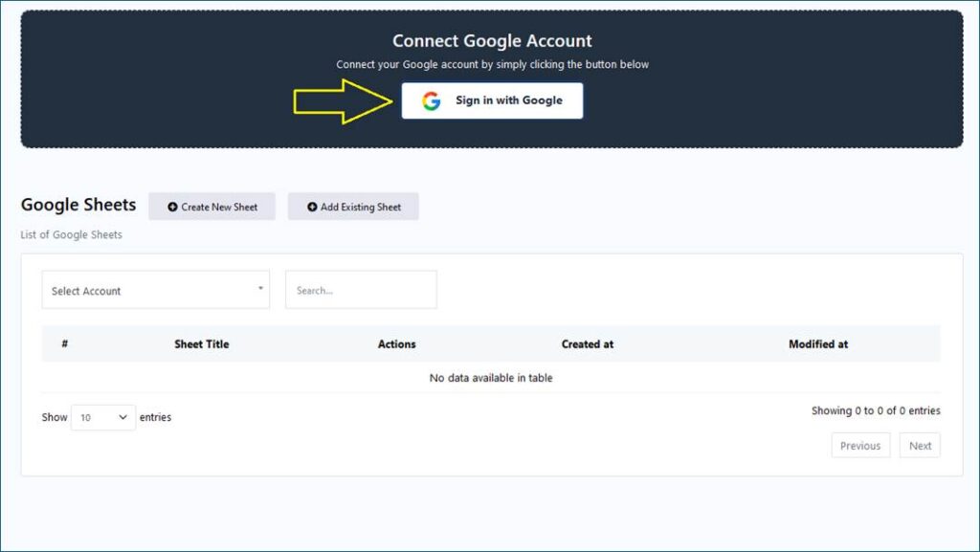980x552 pixels.
Task: Click the Actions column header
Action: tap(396, 343)
